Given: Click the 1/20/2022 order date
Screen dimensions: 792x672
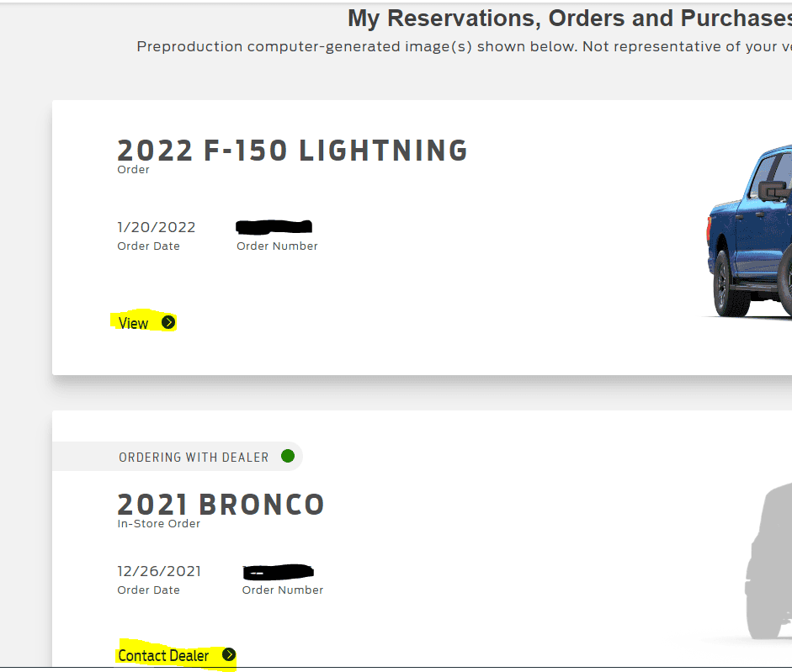Looking at the screenshot, I should (157, 227).
